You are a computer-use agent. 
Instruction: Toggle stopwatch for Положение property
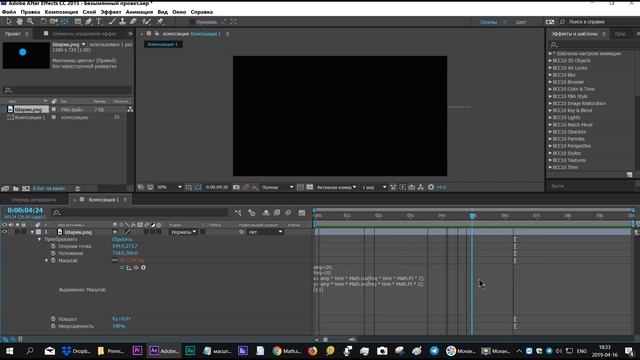(x=53, y=253)
